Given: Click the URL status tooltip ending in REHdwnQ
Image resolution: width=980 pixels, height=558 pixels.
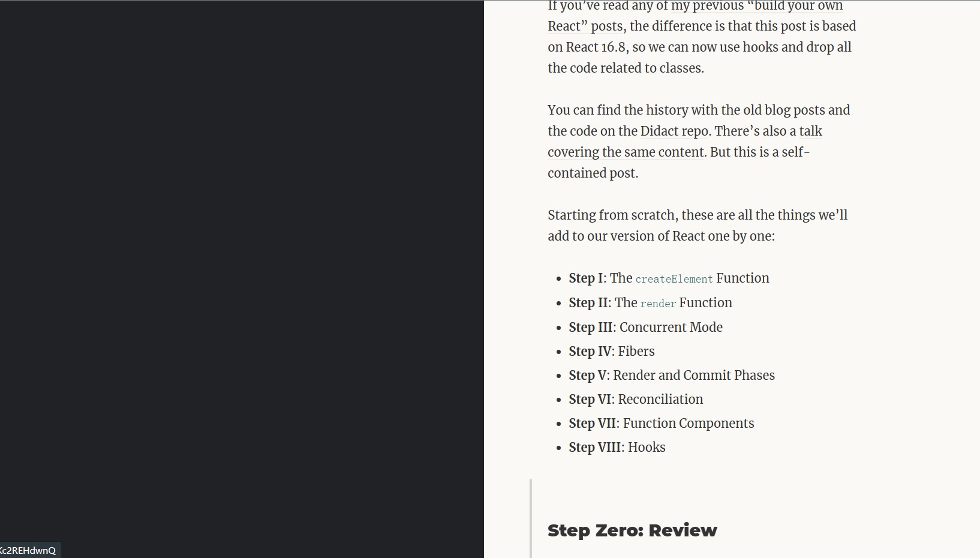Looking at the screenshot, I should coord(29,550).
